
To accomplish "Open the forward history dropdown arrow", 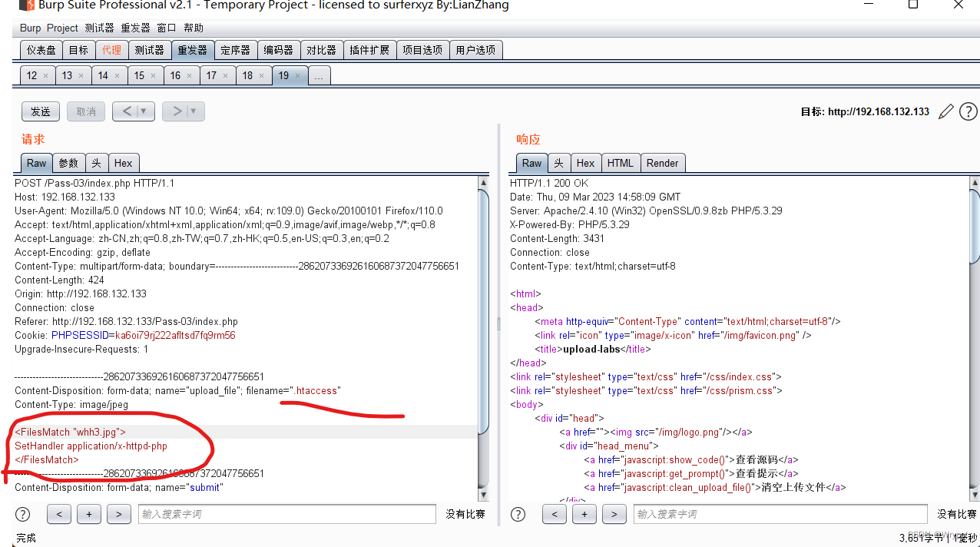I will click(194, 111).
